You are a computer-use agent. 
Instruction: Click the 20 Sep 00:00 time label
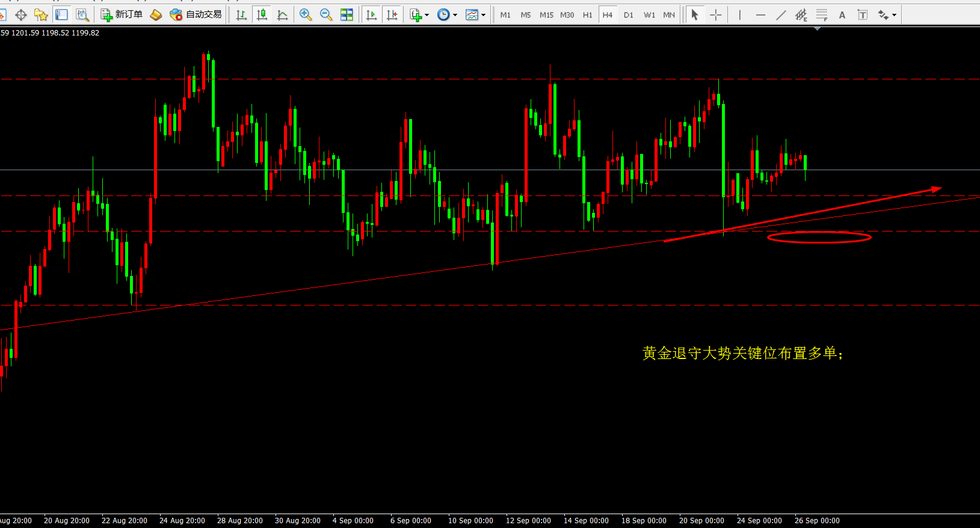(701, 521)
